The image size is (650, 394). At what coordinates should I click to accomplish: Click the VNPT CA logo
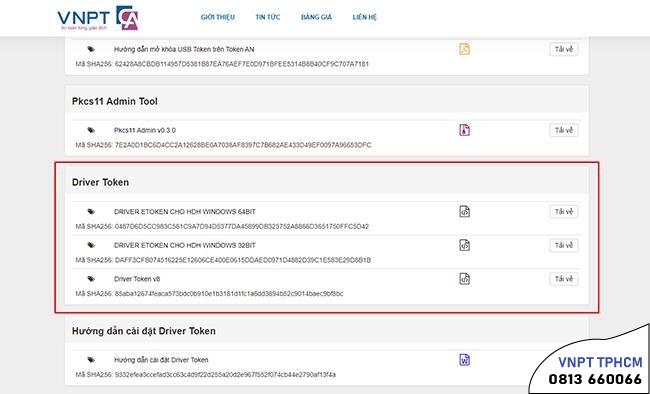98,18
